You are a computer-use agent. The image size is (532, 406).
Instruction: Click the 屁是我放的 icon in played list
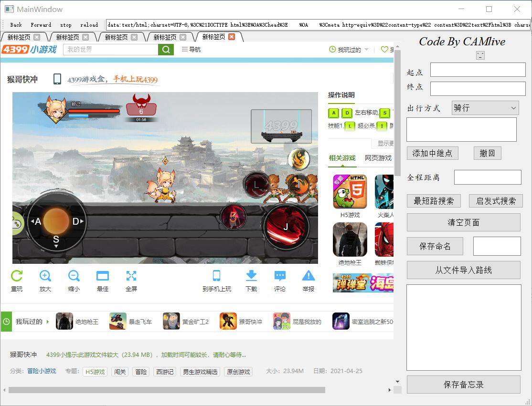282,321
